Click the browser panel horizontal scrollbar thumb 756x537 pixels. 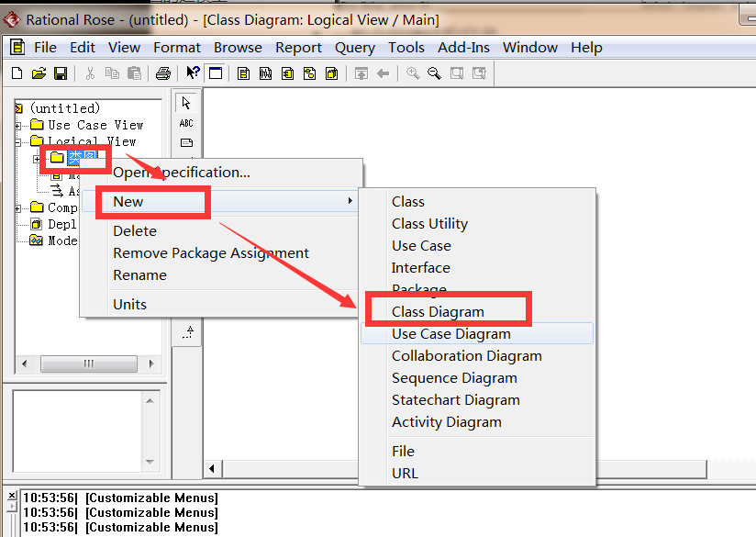88,364
